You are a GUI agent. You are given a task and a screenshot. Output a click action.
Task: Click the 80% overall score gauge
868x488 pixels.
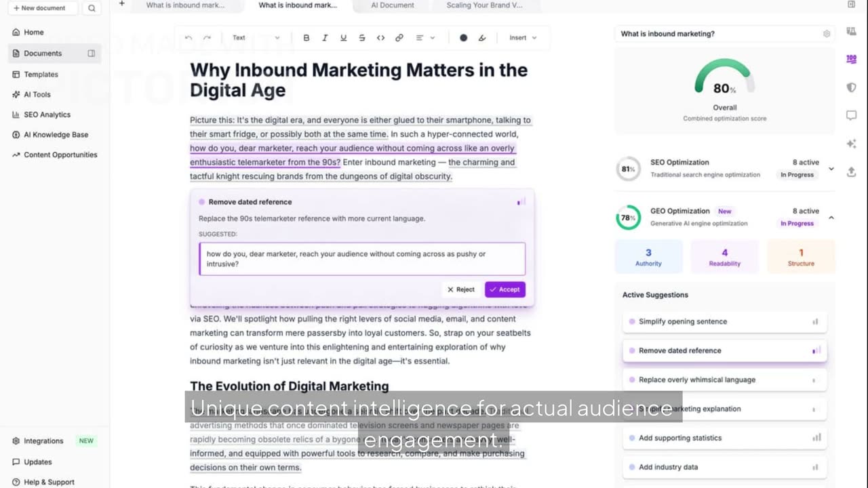click(x=725, y=77)
